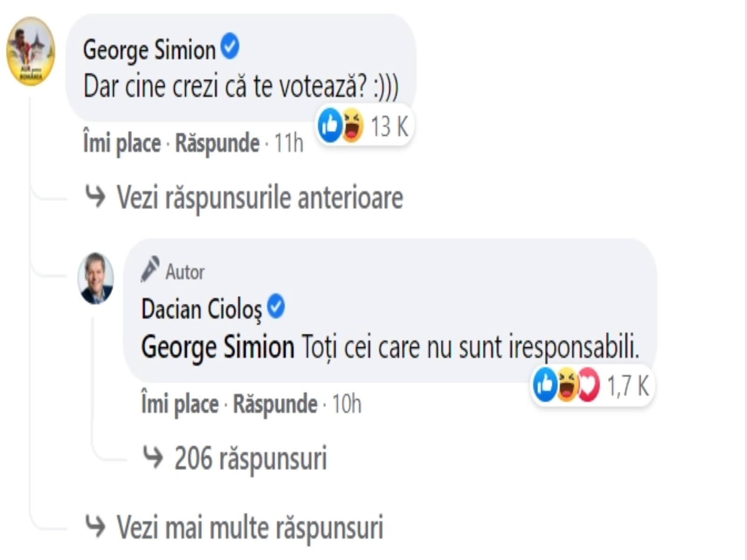
Task: Click thumbs-up icon on Cioloş's reply
Action: tap(545, 385)
